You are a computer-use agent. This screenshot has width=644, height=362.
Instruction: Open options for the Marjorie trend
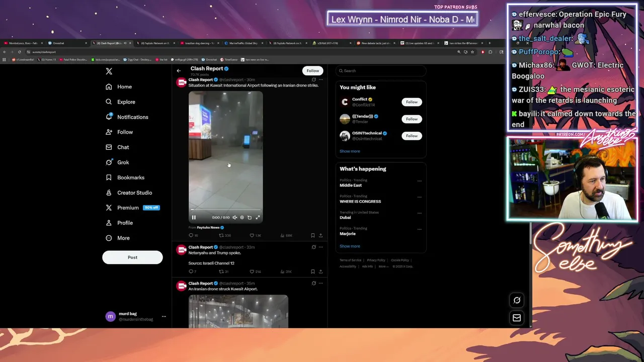(420, 229)
